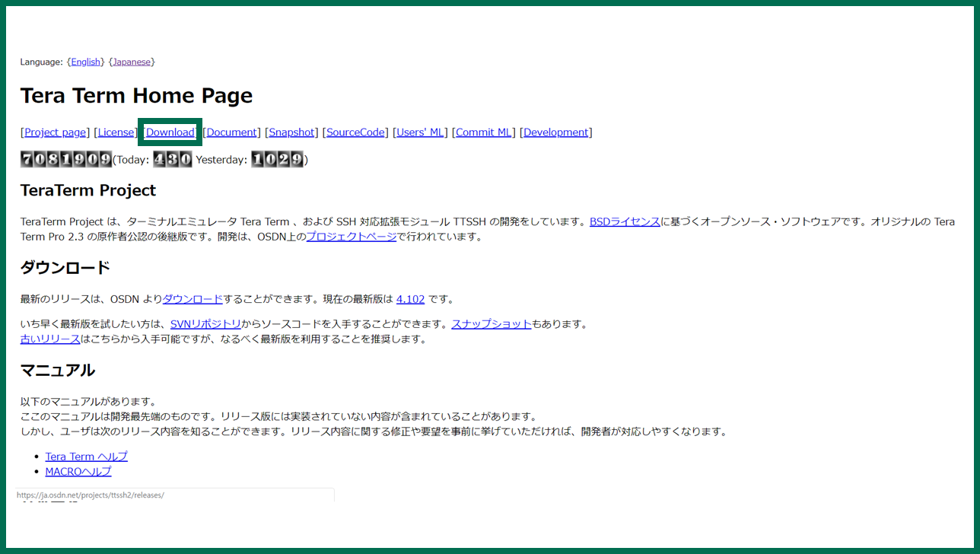Image resolution: width=980 pixels, height=554 pixels.
Task: Click the Today counter image 430
Action: point(173,159)
